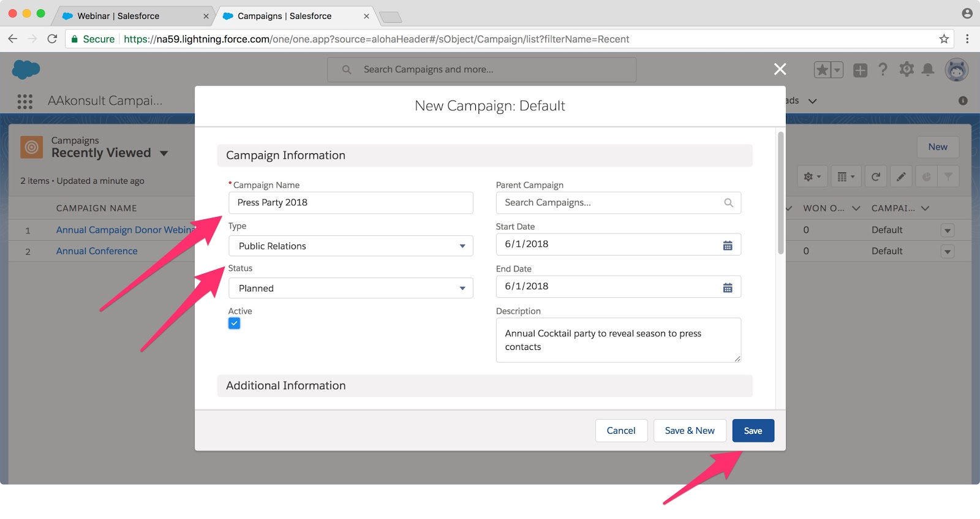Click the Save button
Image resolution: width=980 pixels, height=519 pixels.
coord(753,431)
